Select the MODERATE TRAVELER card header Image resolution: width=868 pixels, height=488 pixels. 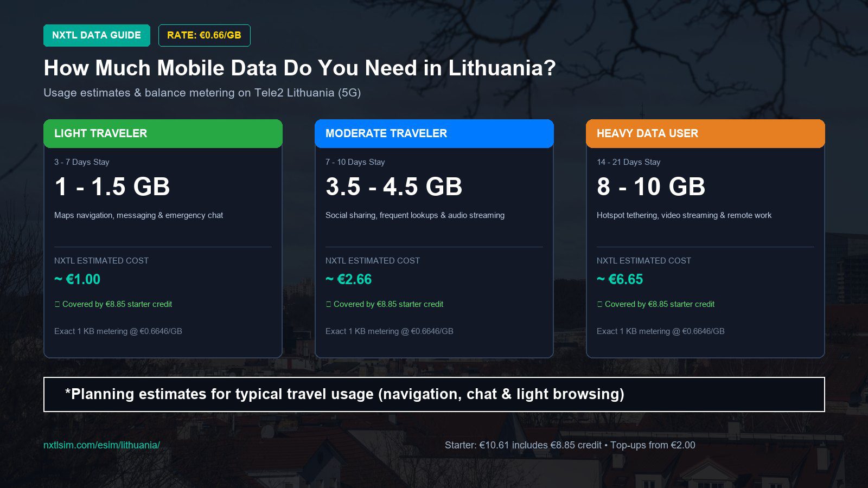[x=434, y=133]
